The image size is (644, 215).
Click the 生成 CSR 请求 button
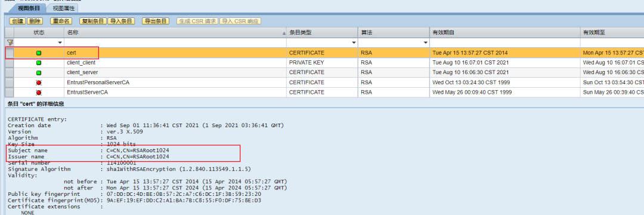[197, 21]
